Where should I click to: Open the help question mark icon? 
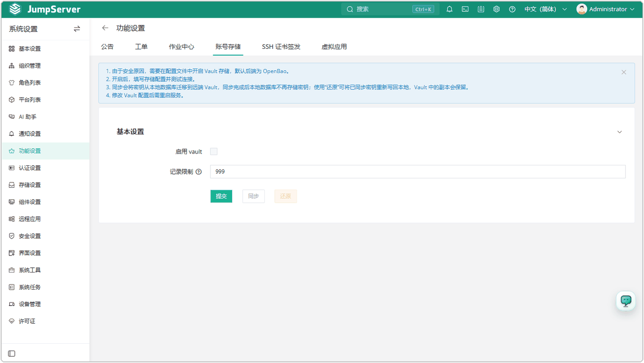pyautogui.click(x=512, y=9)
